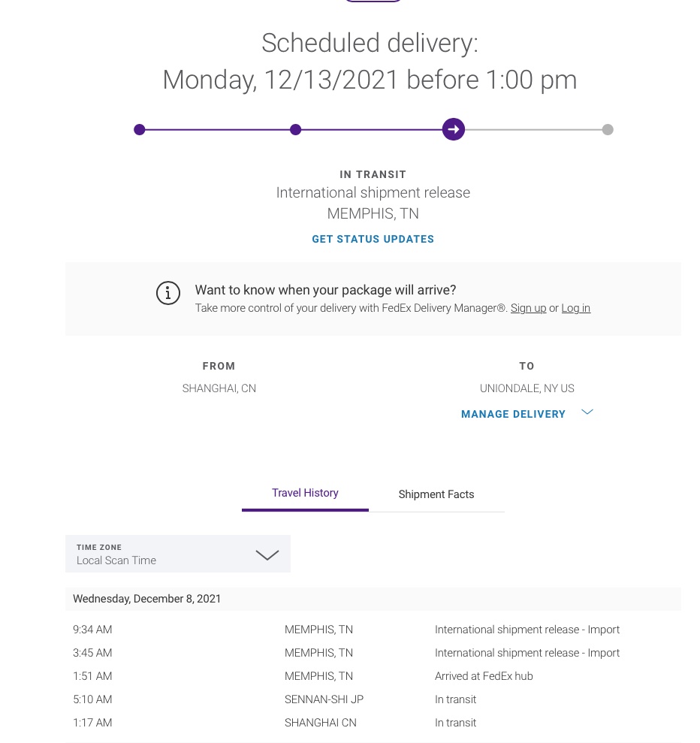700x743 pixels.
Task: Click the Scheduled delivery date heading
Action: [x=370, y=80]
